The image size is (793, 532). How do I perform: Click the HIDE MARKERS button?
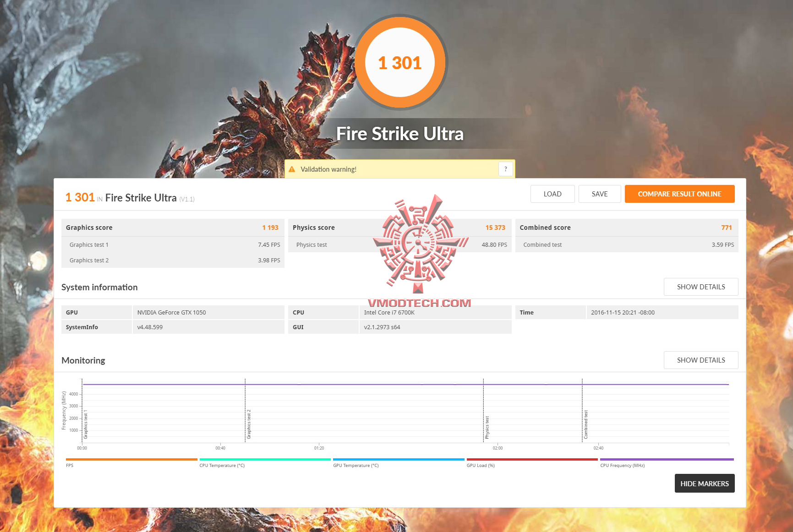[x=705, y=483]
